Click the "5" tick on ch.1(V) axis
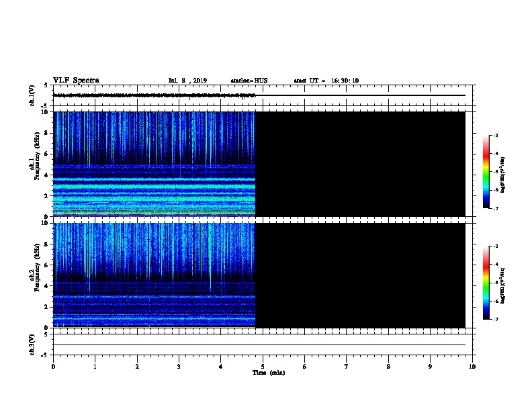 pyautogui.click(x=46, y=85)
